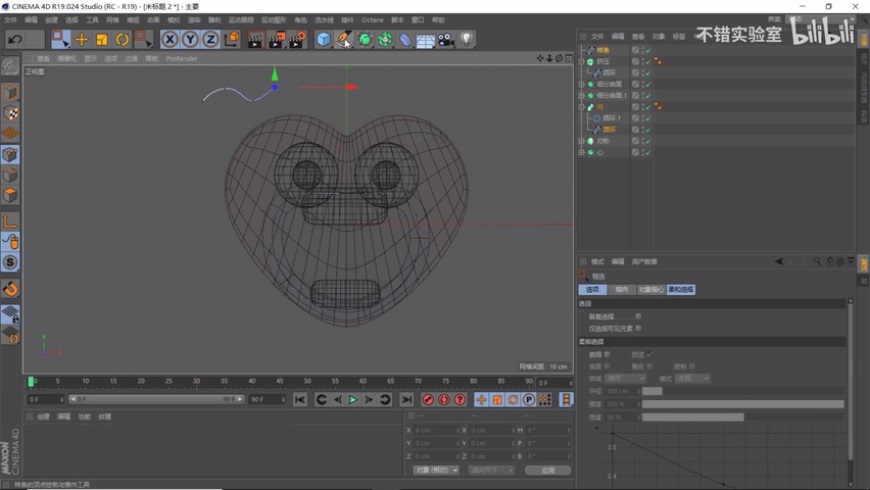The image size is (870, 490).
Task: Enable the Axis L-shaped tool
Action: 10,221
